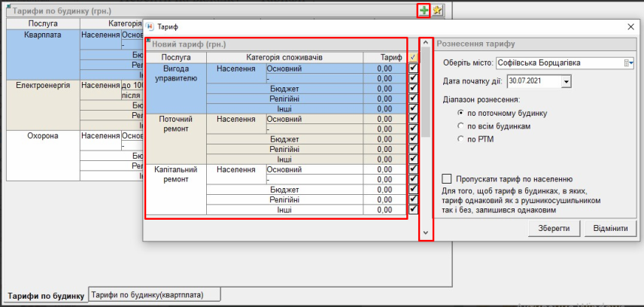The image size is (644, 307).
Task: Click the star icon beside the plus
Action: [437, 10]
